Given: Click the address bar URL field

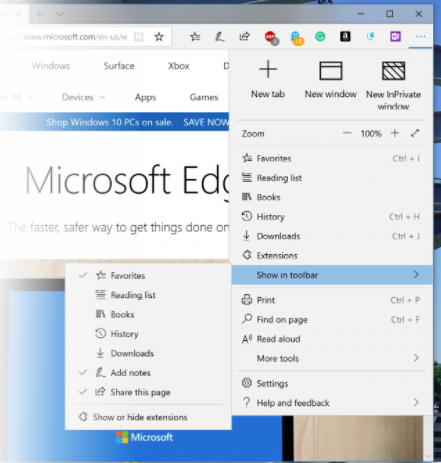Looking at the screenshot, I should pyautogui.click(x=65, y=37).
